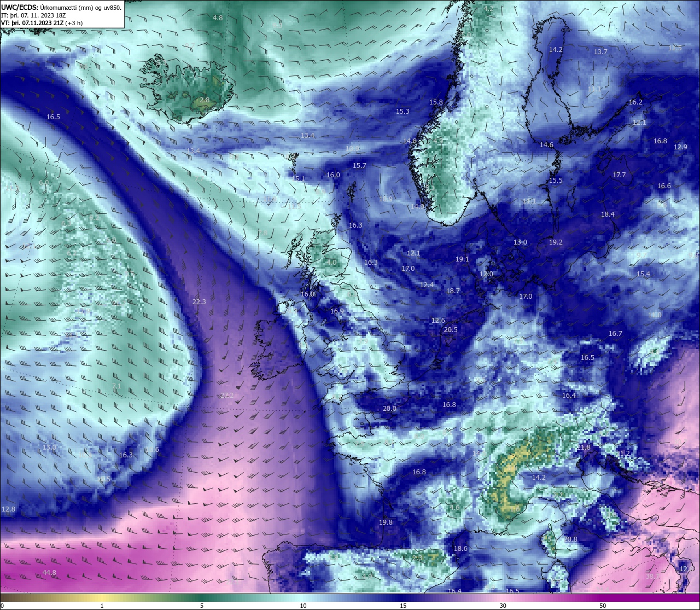700x610 pixels.
Task: Click the 15.7 value label
Action: coord(359,166)
